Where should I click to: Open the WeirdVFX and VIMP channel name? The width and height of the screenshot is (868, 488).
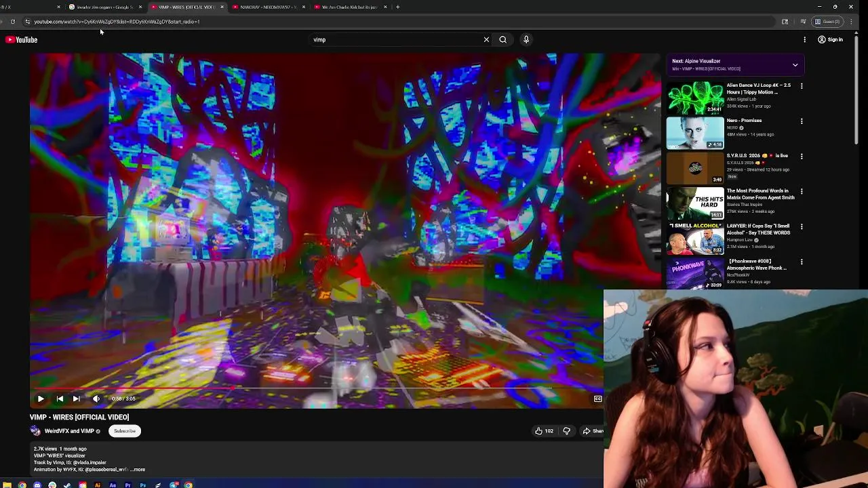pos(69,431)
